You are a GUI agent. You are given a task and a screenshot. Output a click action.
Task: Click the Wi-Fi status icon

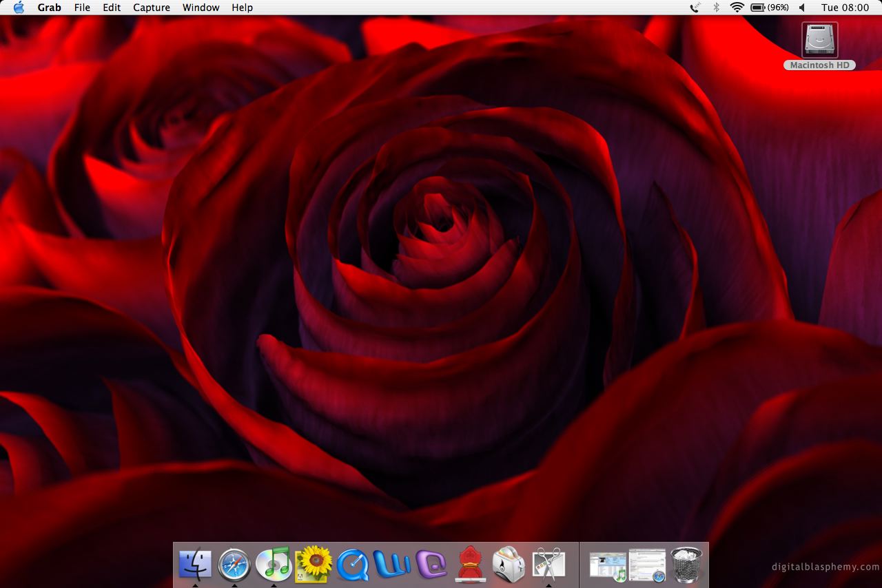click(737, 8)
